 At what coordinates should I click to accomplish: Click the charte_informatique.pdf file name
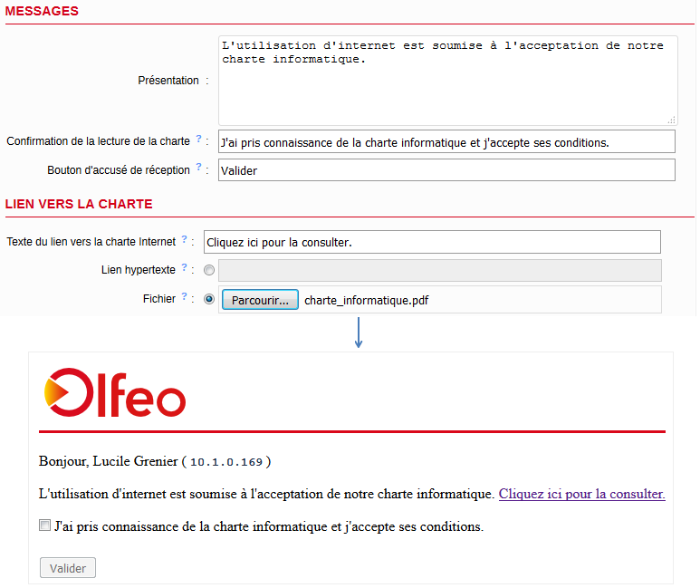(x=367, y=301)
